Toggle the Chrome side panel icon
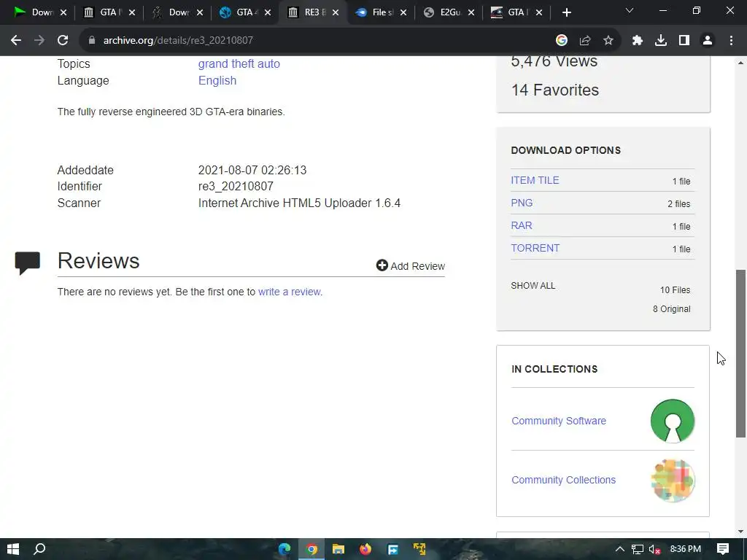 click(684, 41)
